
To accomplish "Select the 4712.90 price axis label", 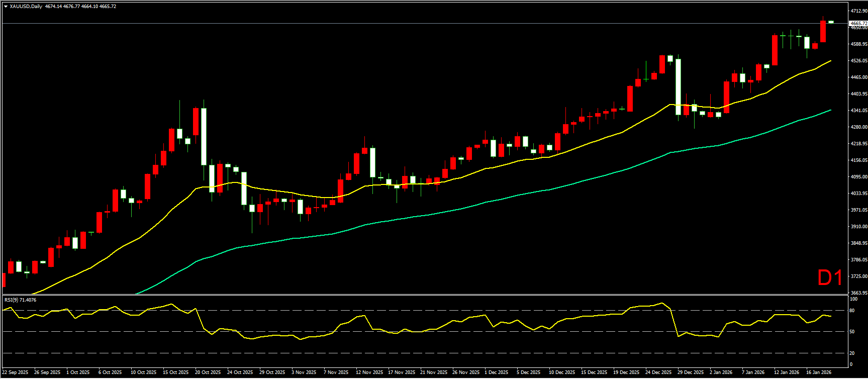I will 858,11.
